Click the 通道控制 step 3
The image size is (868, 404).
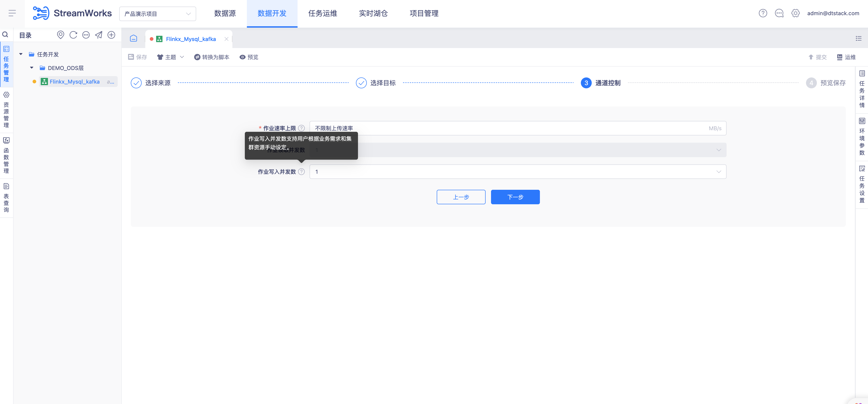pos(601,83)
